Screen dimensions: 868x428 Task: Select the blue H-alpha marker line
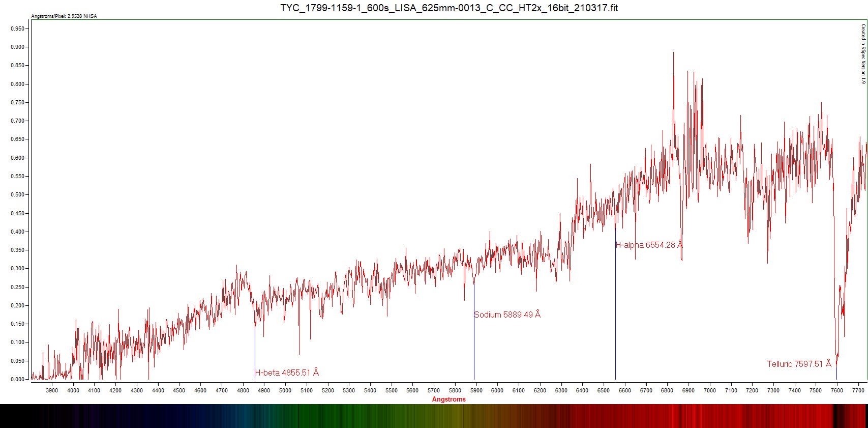[615, 305]
